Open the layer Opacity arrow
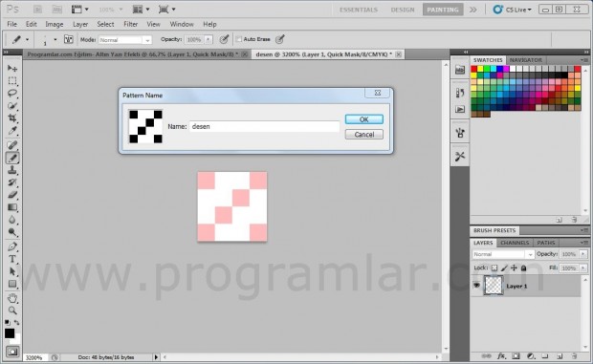The height and width of the screenshot is (364, 593). click(x=583, y=254)
